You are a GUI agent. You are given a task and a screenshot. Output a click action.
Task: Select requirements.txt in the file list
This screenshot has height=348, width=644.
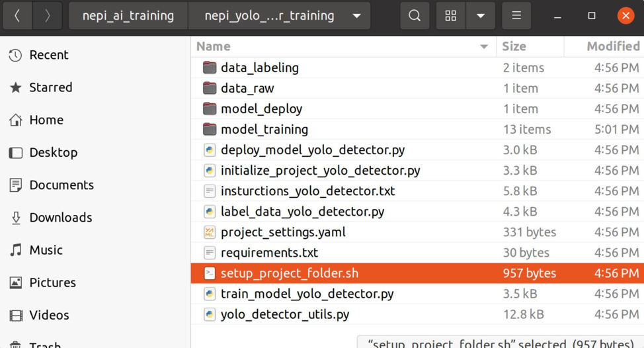269,253
